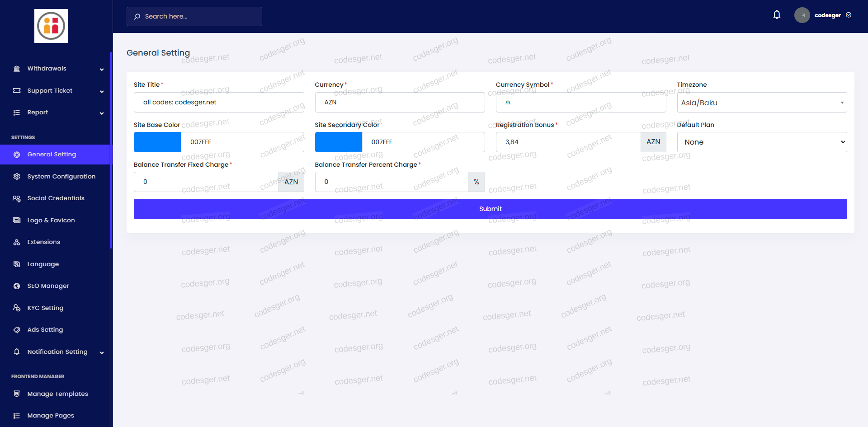Click the Ads Setting tag icon
Screen dimensions: 868x427
17,330
